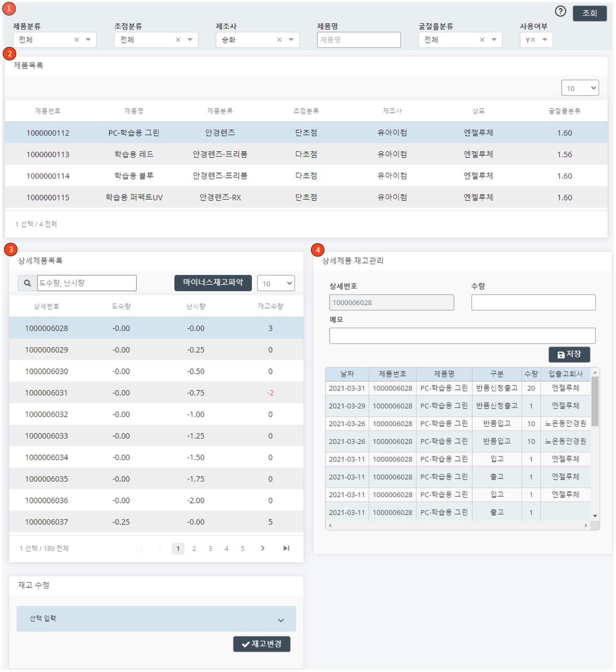Screen dimensions: 616x672
Task: Expand the 선택 입력 panel
Action: point(281,620)
